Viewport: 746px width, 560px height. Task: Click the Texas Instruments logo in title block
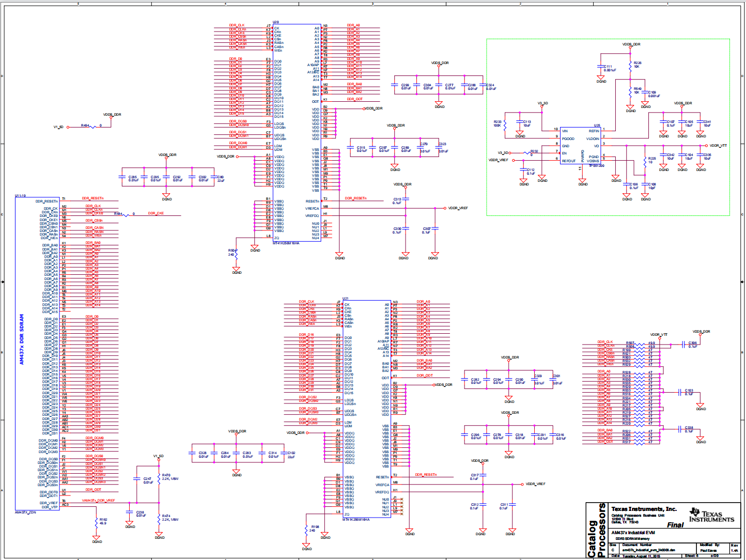tap(711, 515)
